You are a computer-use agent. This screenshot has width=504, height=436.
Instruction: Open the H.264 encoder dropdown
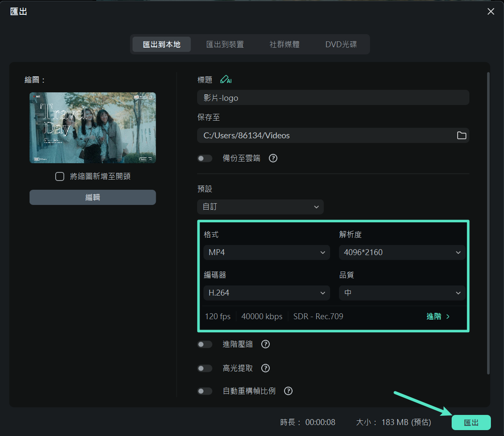point(266,293)
